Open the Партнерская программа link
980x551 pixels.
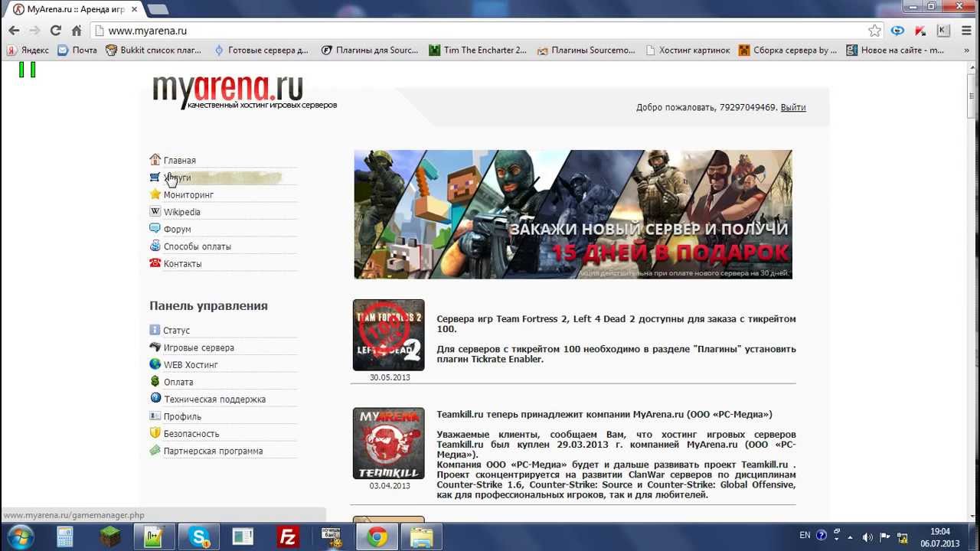click(x=214, y=451)
